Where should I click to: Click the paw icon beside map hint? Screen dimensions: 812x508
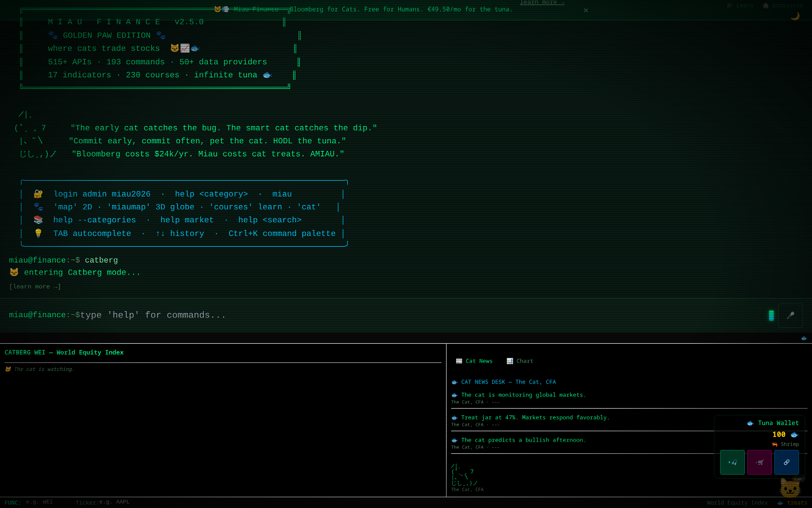tap(38, 207)
